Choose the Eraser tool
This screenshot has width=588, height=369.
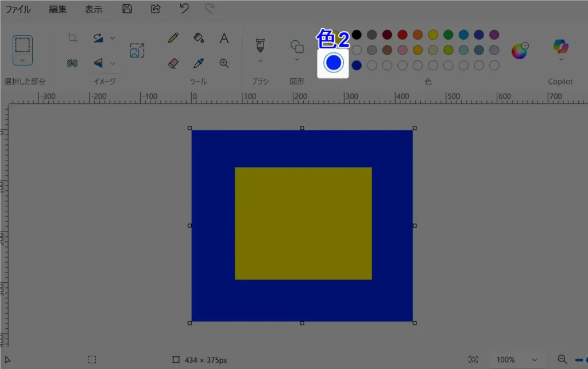pyautogui.click(x=173, y=63)
